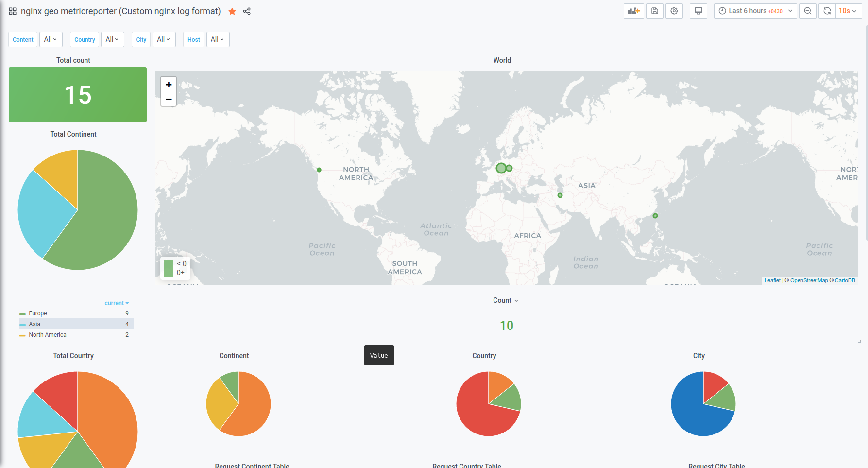Unstar this dashboard favorite
868x468 pixels.
pyautogui.click(x=232, y=11)
